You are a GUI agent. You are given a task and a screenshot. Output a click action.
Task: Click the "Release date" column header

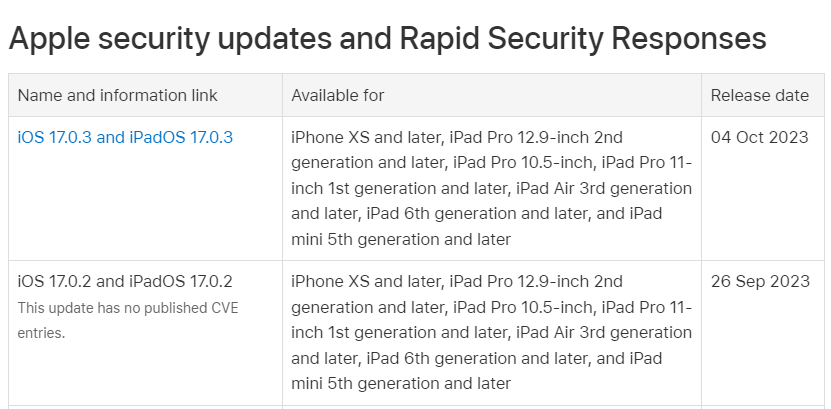click(760, 95)
